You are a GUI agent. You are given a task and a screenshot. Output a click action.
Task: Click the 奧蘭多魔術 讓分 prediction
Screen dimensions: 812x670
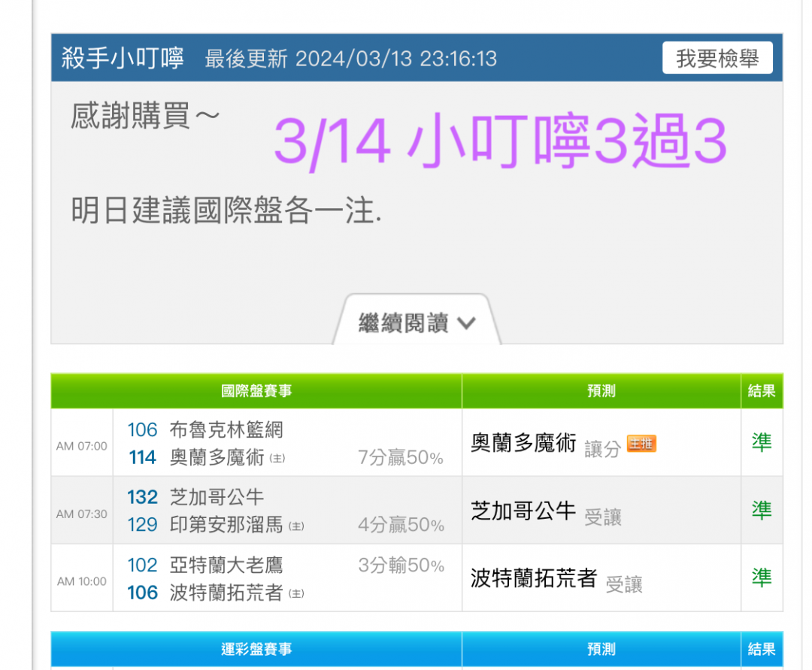(x=546, y=444)
